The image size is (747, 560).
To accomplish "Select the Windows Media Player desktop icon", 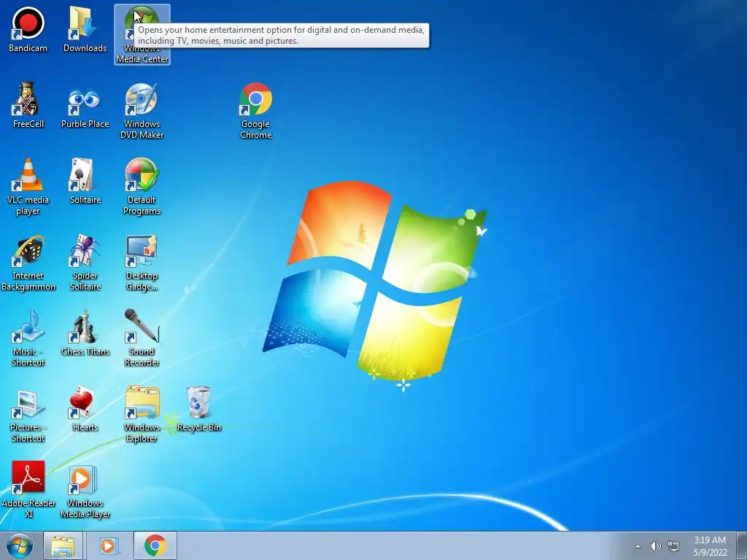I will (x=85, y=492).
